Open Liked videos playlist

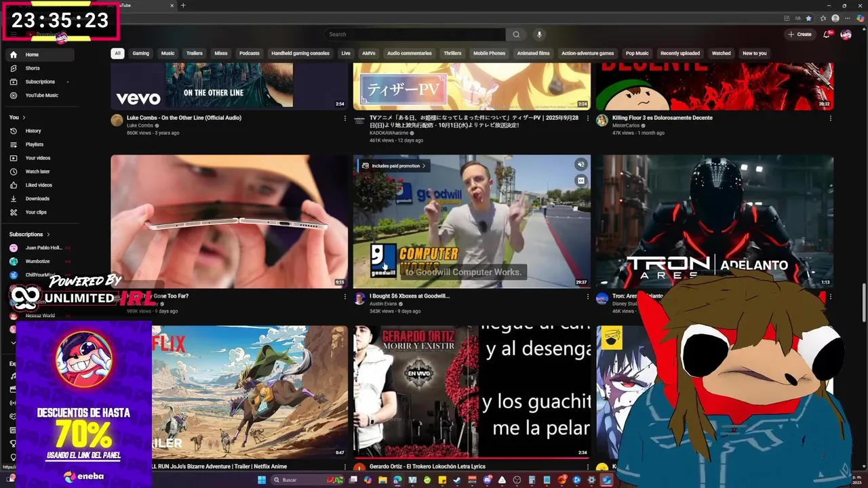coord(39,185)
